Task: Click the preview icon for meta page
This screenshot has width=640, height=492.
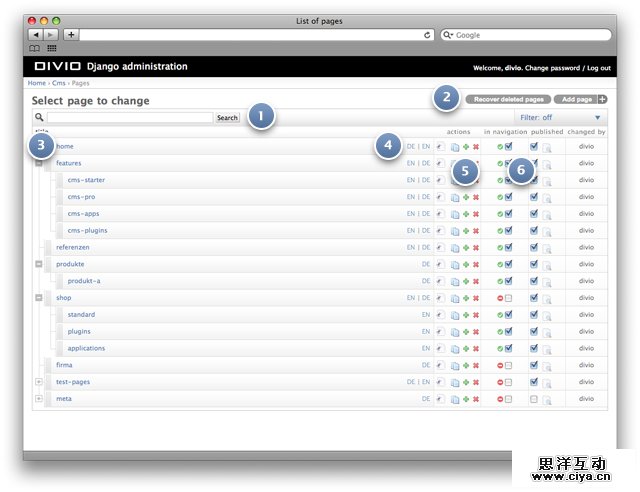Action: pos(547,400)
